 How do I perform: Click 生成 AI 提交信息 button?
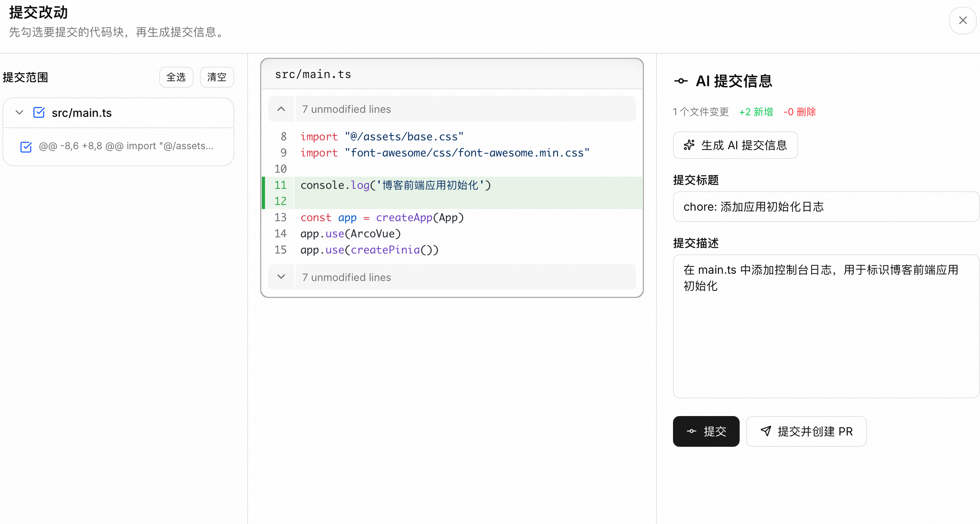click(735, 145)
